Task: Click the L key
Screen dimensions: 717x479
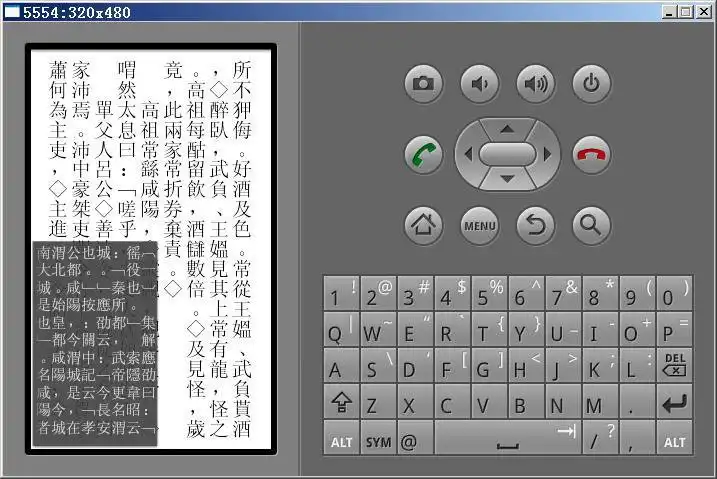Action: coord(638,366)
